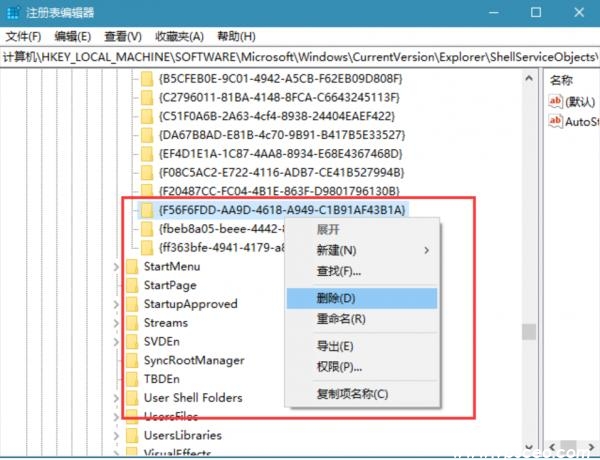Select folder icon of {fbeb8a05-beee-4442 key
This screenshot has width=600, height=460.
point(147,229)
